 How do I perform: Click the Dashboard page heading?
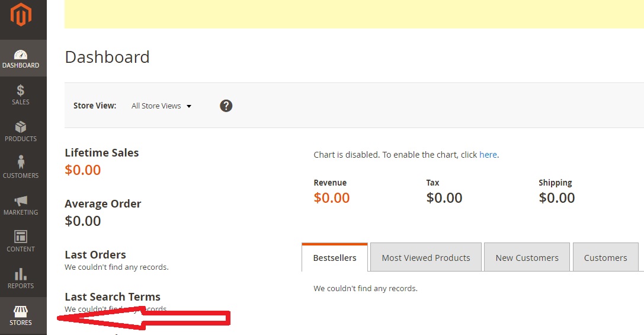(x=107, y=57)
